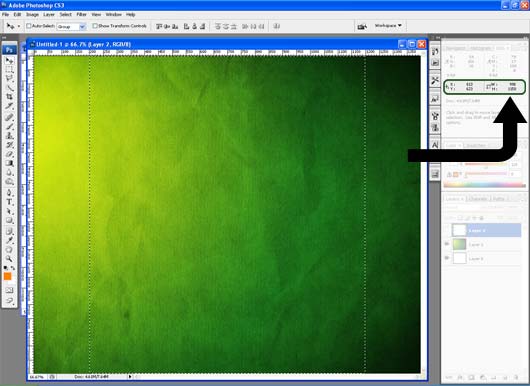
Task: Select the Clone Stamp tool
Action: (9, 136)
